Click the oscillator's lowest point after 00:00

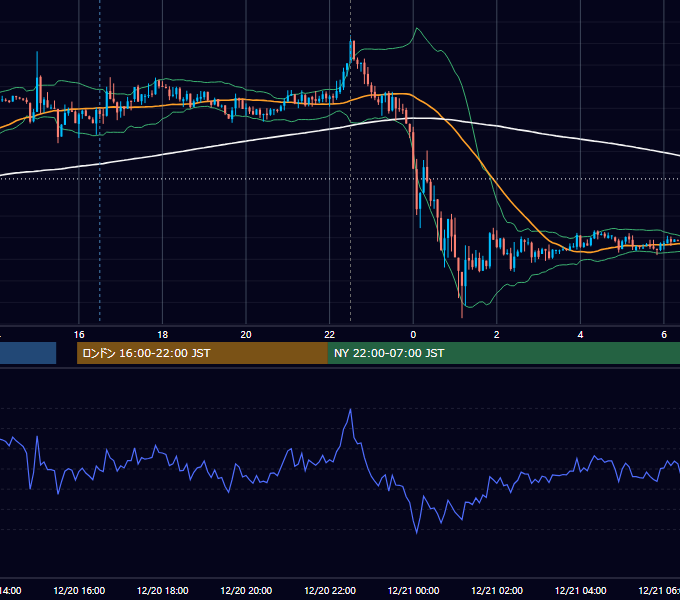pyautogui.click(x=417, y=532)
